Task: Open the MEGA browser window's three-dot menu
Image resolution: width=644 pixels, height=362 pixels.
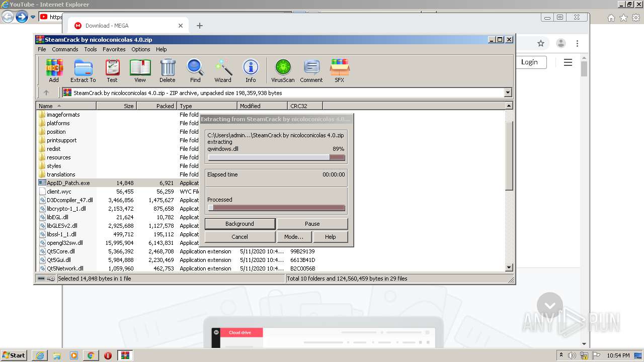Action: point(577,43)
